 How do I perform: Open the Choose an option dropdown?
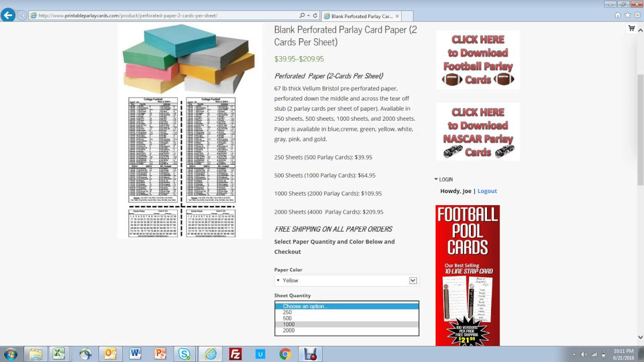[346, 306]
